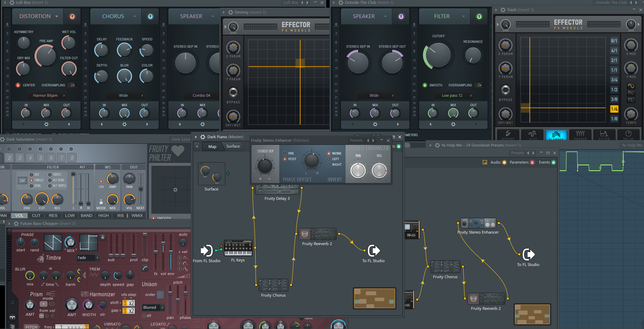
Task: Enable LEFT invert option in Stereo Enhancer
Action: click(329, 159)
